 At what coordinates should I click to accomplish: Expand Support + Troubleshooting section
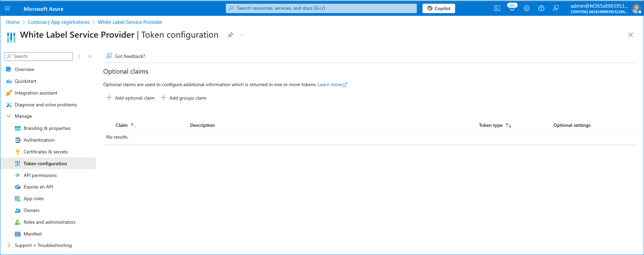click(x=9, y=245)
